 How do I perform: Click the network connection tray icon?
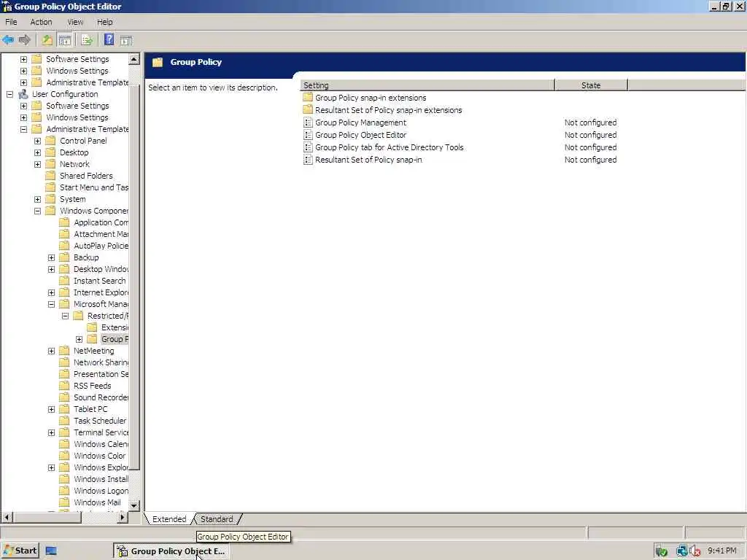[x=682, y=551]
